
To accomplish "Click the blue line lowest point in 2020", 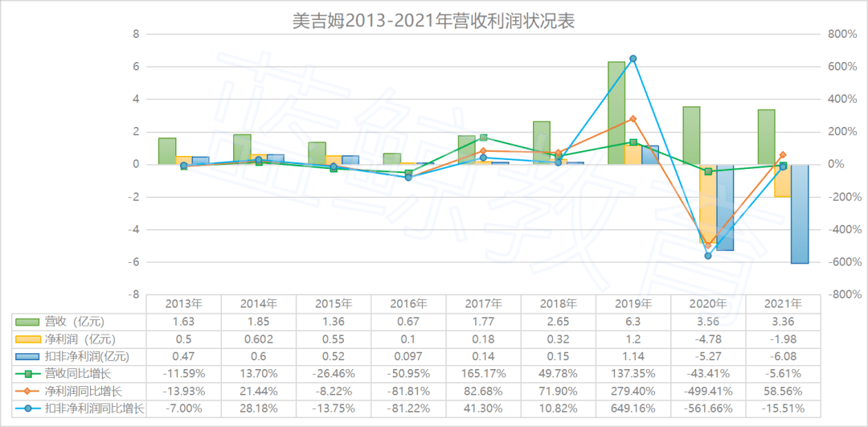I will click(708, 256).
